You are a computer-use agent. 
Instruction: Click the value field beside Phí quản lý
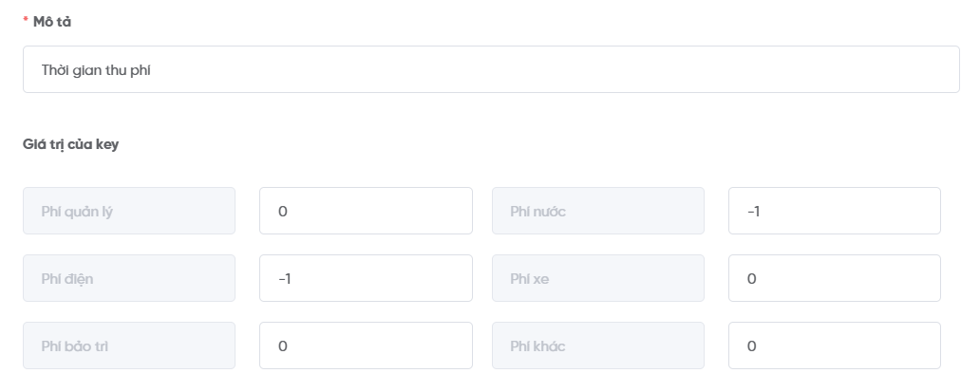click(366, 211)
